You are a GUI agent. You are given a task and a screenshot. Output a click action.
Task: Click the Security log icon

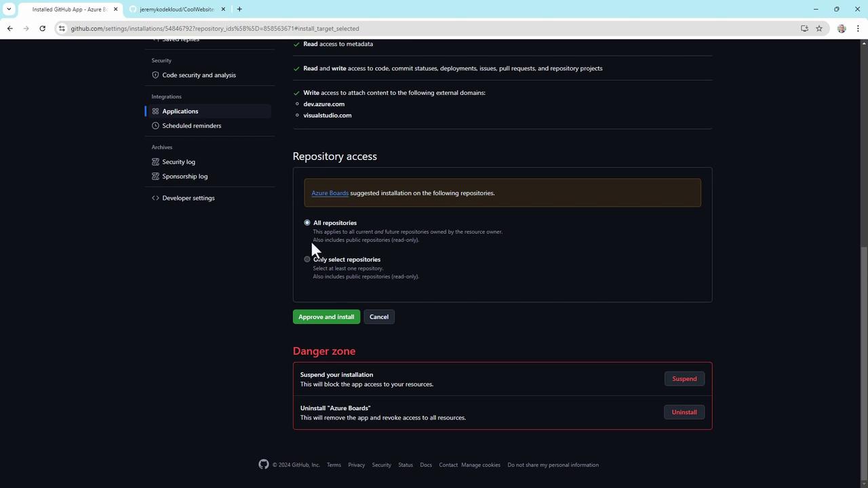155,162
